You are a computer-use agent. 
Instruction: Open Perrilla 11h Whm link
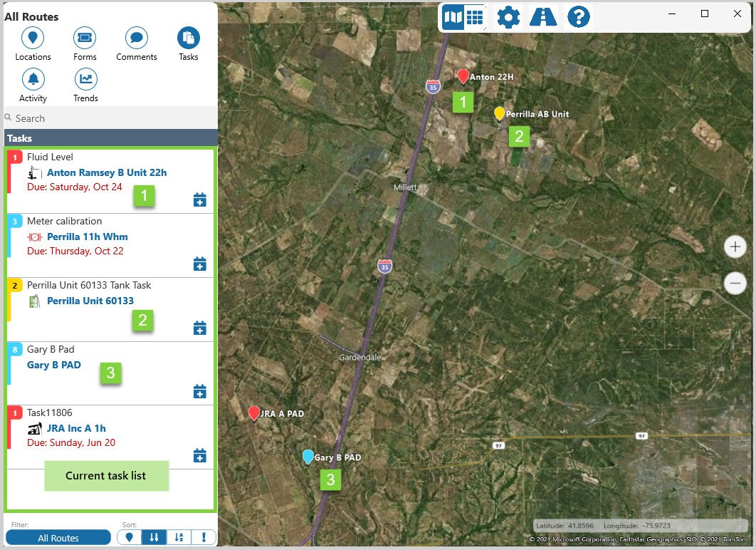click(x=88, y=237)
